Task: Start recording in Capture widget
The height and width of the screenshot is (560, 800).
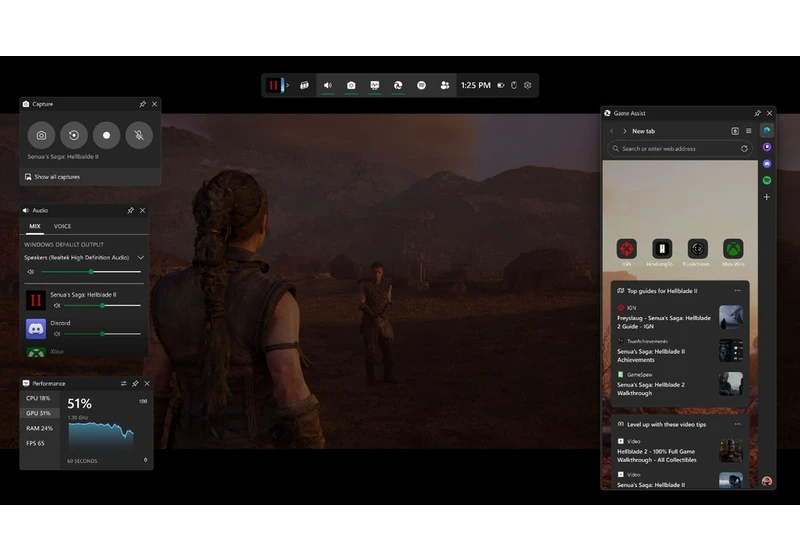Action: pyautogui.click(x=106, y=135)
